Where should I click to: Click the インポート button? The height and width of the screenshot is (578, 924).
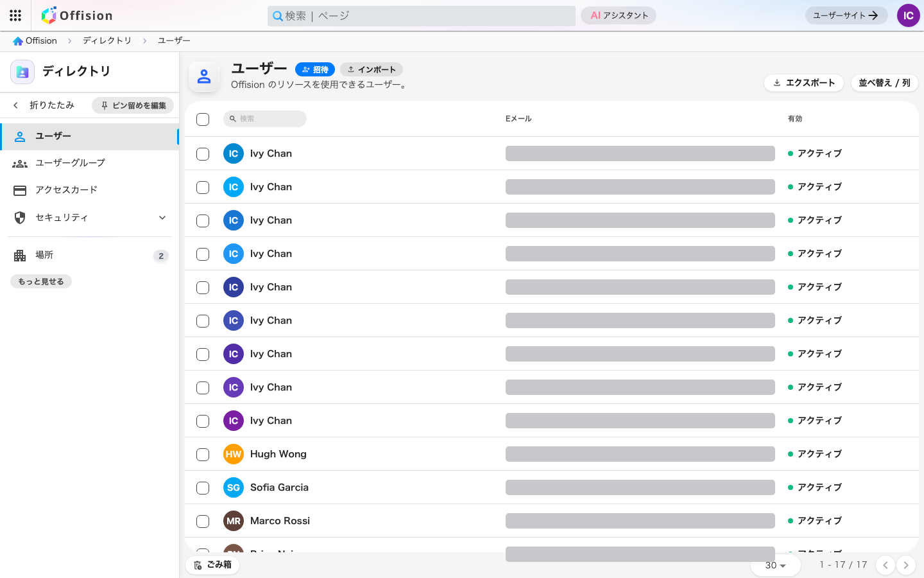click(372, 69)
